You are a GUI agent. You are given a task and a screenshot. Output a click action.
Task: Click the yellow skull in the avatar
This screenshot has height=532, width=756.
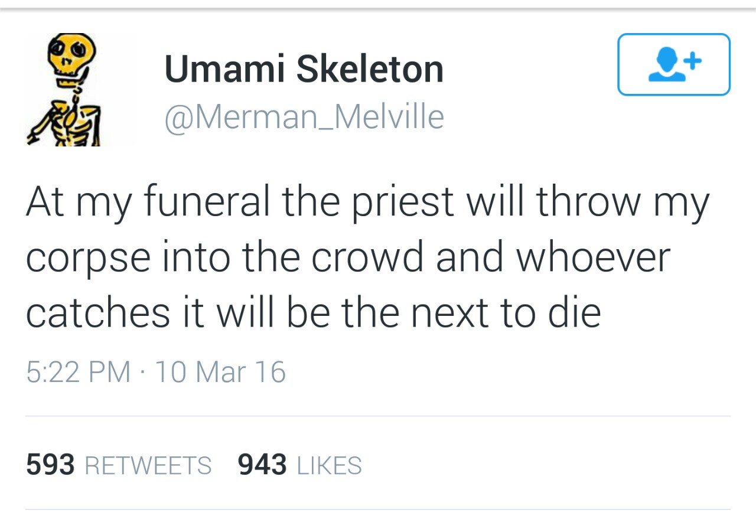(72, 53)
